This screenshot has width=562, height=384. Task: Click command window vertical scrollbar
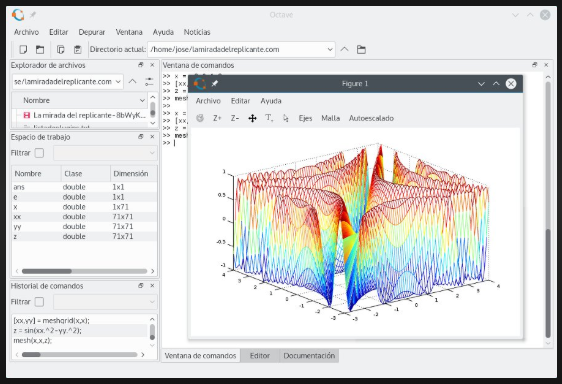click(548, 210)
